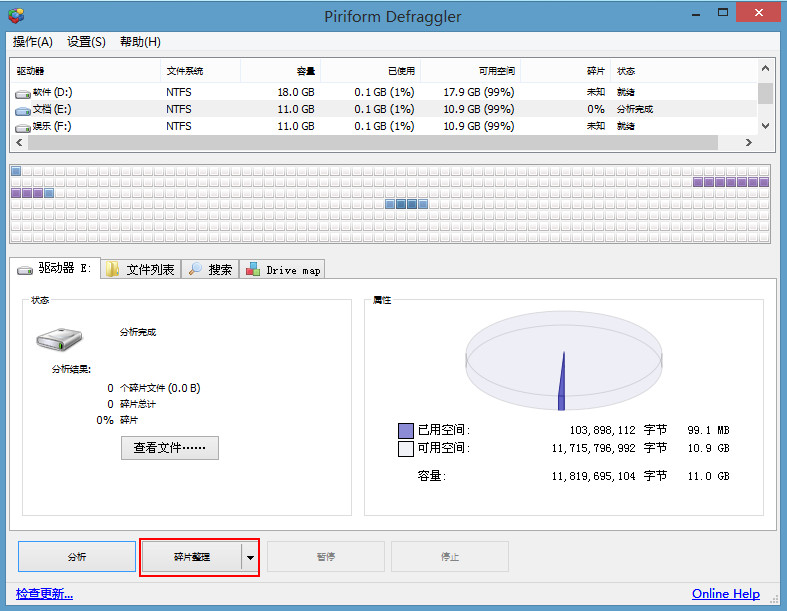This screenshot has width=787, height=611.
Task: Click the purple blocks at right of drive map
Action: pos(731,182)
